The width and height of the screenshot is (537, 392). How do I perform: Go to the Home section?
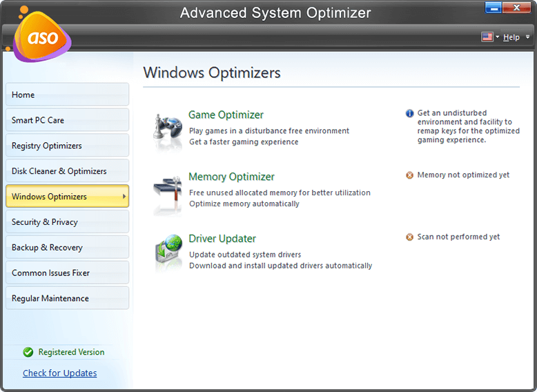point(67,95)
